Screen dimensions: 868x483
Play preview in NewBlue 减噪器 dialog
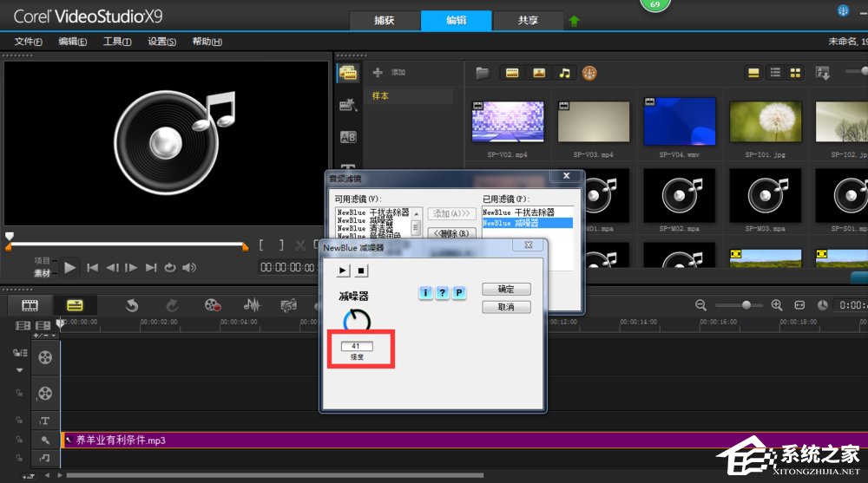click(344, 271)
